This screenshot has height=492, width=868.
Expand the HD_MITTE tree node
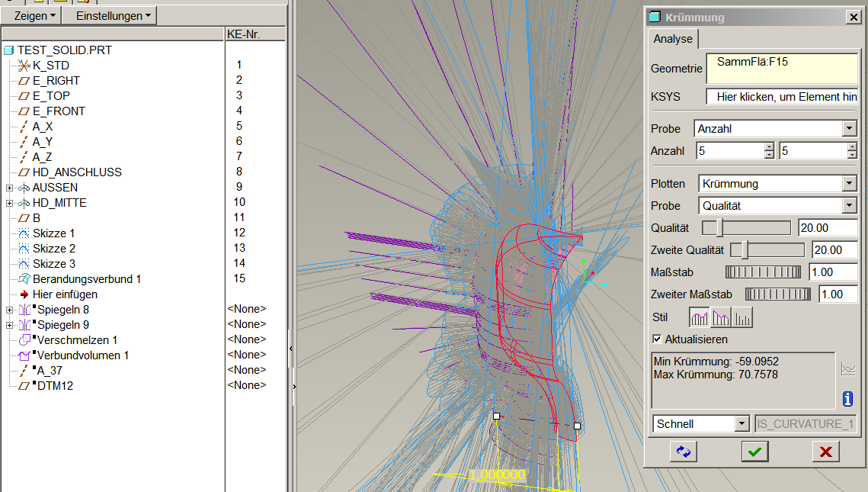(x=9, y=204)
